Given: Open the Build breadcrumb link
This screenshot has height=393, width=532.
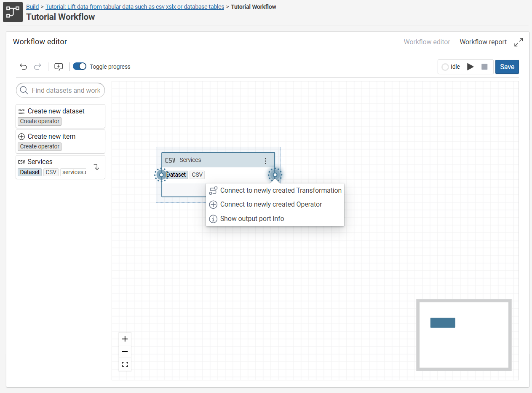Looking at the screenshot, I should (x=32, y=7).
